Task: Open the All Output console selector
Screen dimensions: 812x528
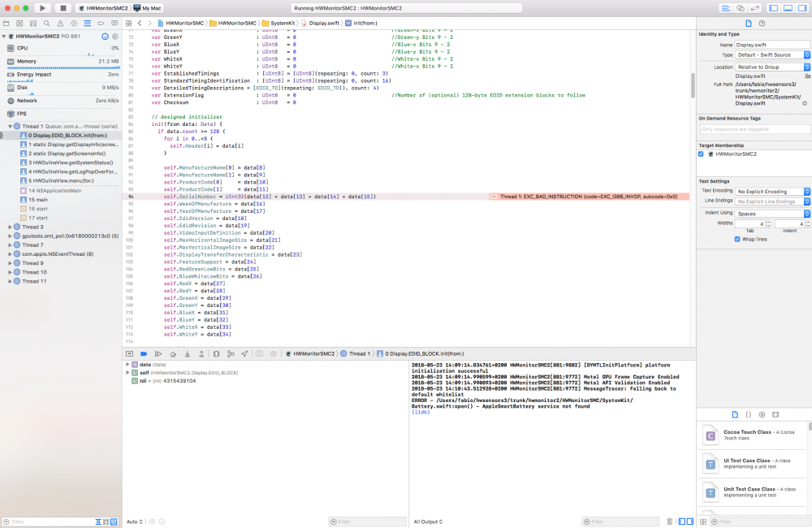Action: (x=428, y=522)
